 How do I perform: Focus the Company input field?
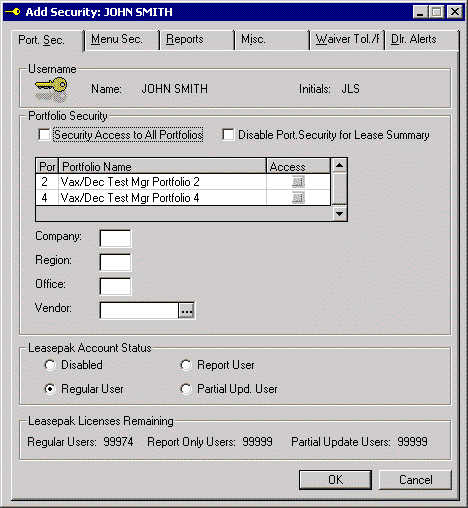(x=115, y=238)
